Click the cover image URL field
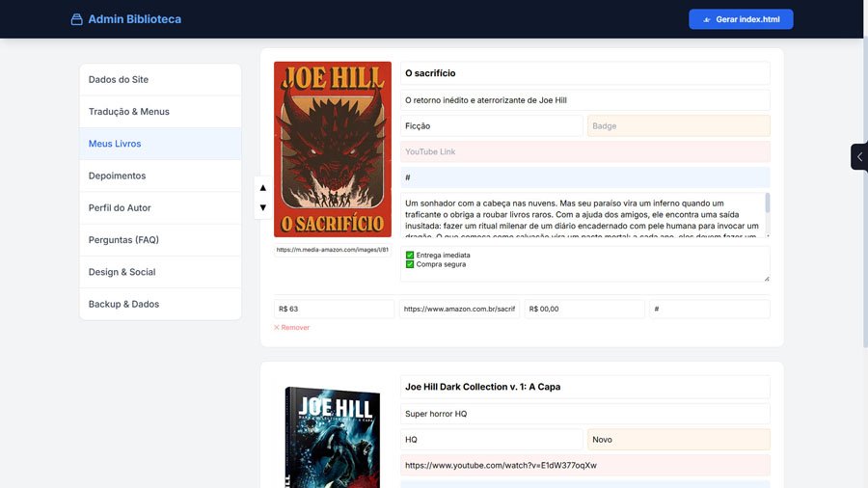Image resolution: width=868 pixels, height=488 pixels. click(333, 250)
